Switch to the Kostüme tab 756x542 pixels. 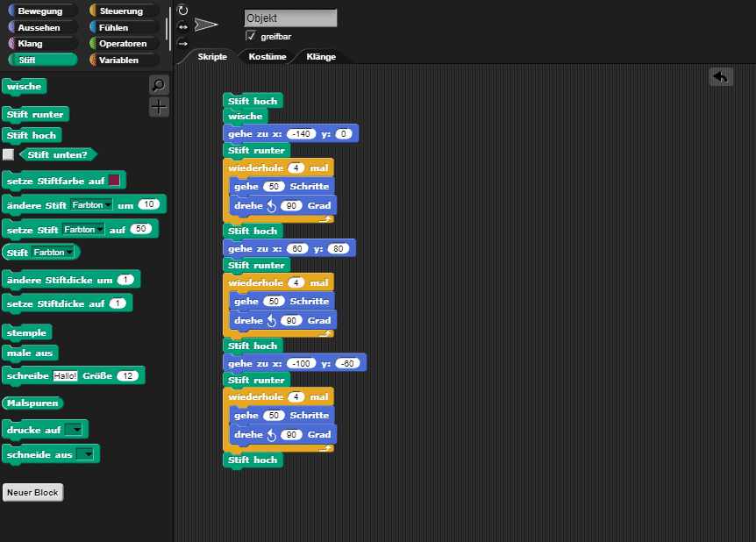click(267, 56)
